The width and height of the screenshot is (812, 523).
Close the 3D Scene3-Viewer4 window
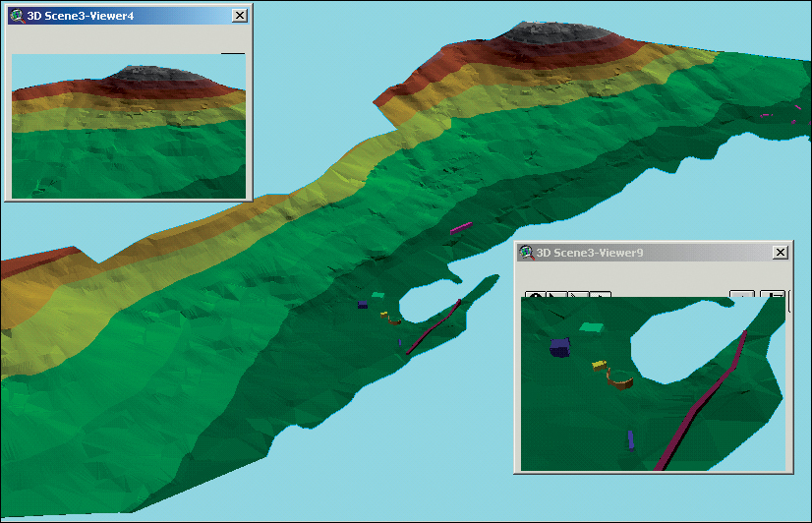click(x=239, y=16)
